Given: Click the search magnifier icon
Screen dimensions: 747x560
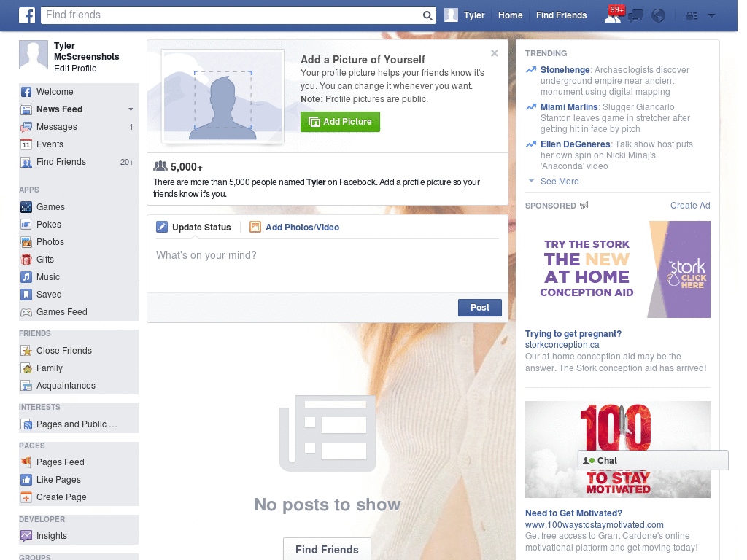Looking at the screenshot, I should tap(427, 15).
